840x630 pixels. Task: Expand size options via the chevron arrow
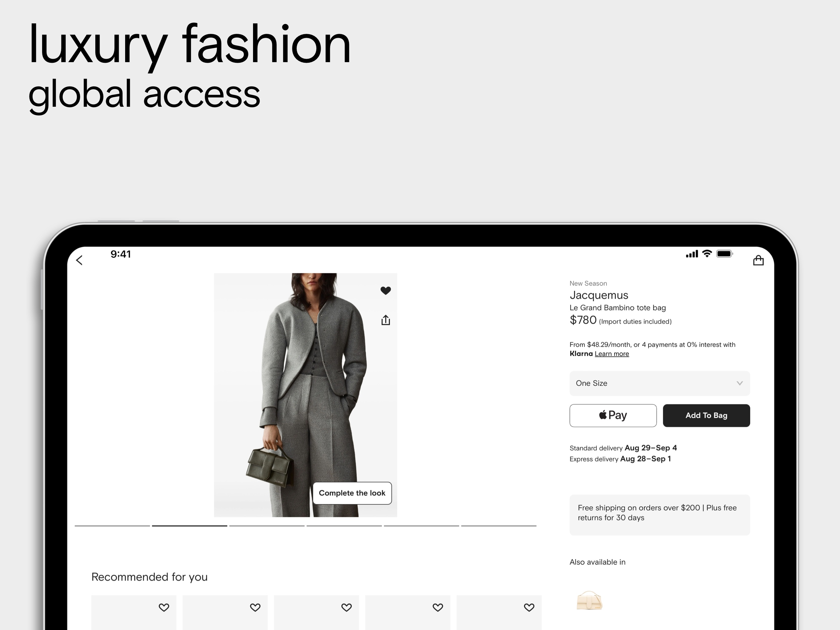click(739, 383)
